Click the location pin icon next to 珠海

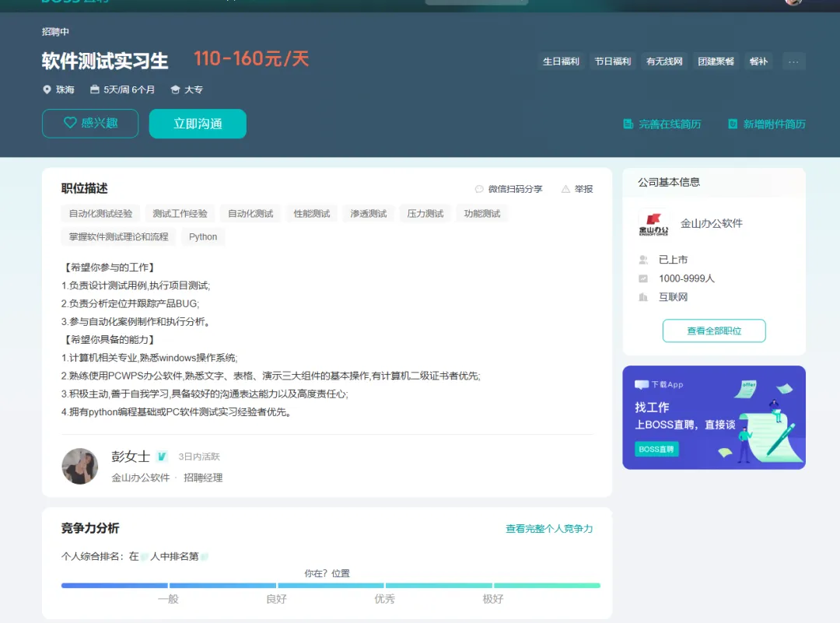click(47, 89)
